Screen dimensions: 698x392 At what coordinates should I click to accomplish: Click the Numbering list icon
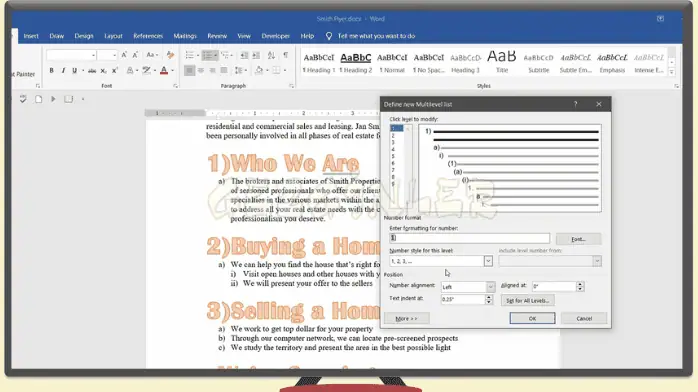pos(207,55)
